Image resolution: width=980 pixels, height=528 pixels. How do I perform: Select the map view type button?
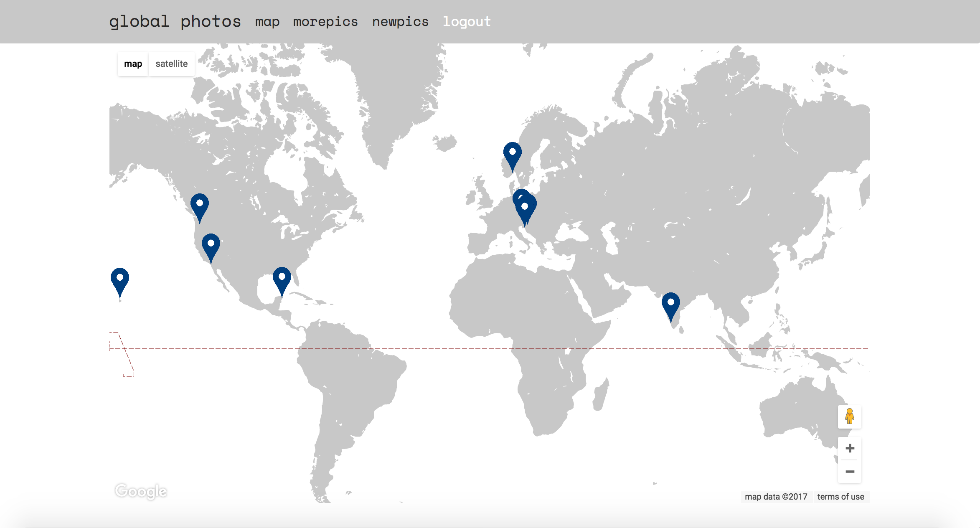[x=133, y=64]
